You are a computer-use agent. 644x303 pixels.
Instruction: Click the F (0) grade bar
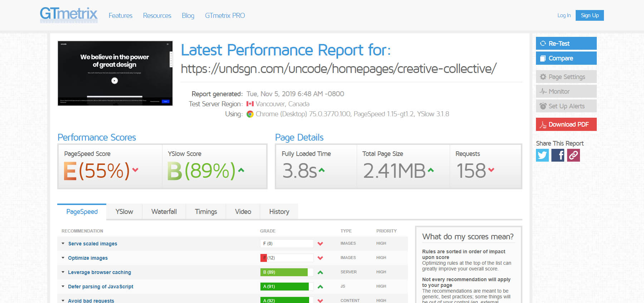point(287,244)
